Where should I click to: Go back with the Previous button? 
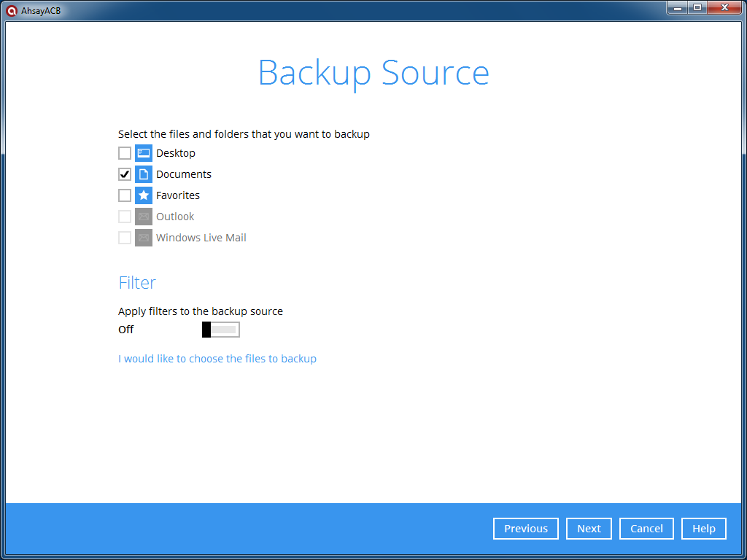click(x=525, y=529)
